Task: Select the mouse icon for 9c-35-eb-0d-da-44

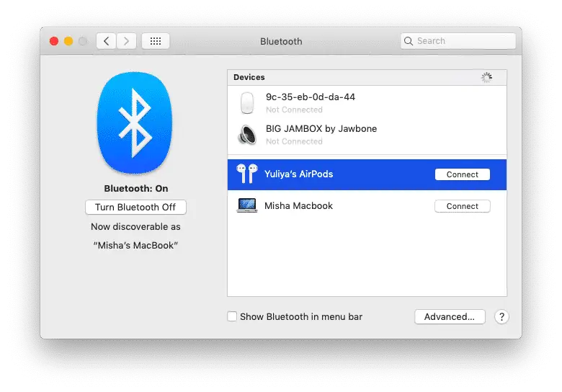Action: (x=247, y=103)
